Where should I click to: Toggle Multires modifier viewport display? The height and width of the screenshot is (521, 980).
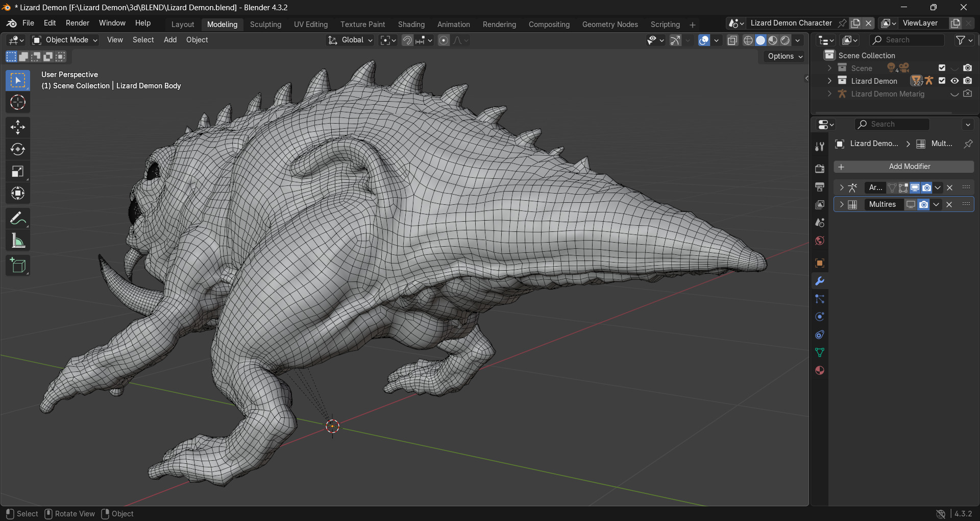[911, 204]
